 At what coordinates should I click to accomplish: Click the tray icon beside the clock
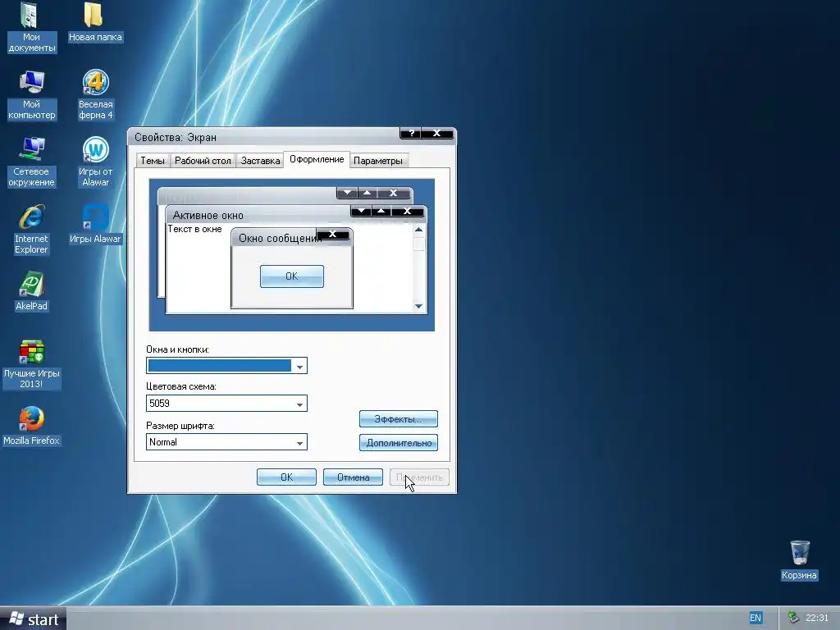793,618
